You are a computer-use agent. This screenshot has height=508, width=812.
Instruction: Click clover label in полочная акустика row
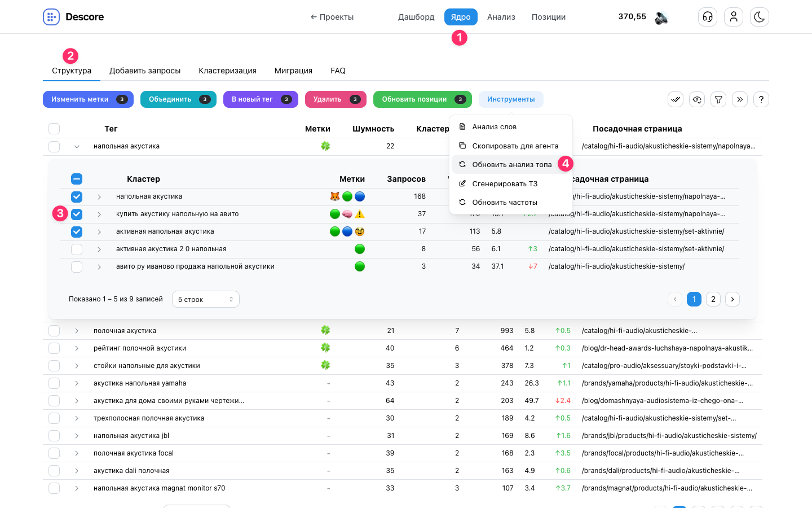[x=325, y=331]
